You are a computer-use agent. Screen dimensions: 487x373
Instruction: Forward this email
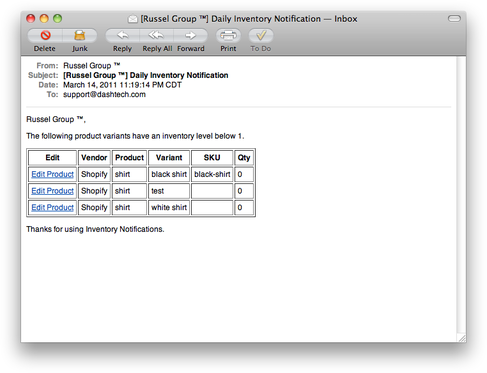190,35
